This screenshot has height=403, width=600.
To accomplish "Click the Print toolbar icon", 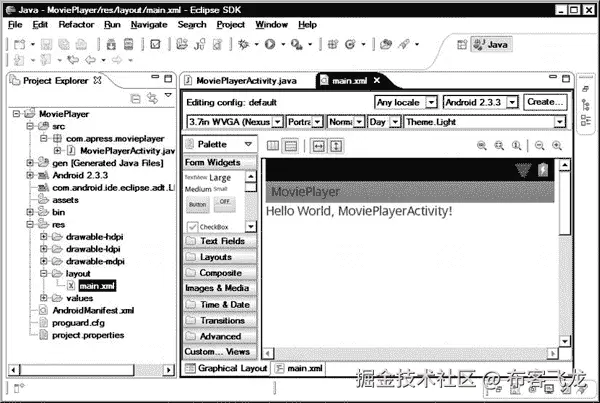I will pyautogui.click(x=81, y=45).
